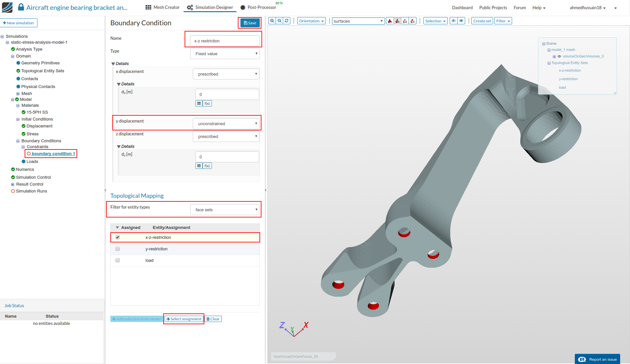Click the Displacement green check icon
The image size is (630, 364).
(24, 126)
